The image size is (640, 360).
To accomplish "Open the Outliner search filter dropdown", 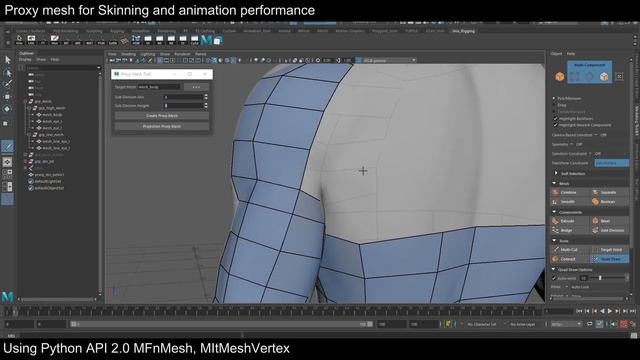I will click(x=98, y=68).
